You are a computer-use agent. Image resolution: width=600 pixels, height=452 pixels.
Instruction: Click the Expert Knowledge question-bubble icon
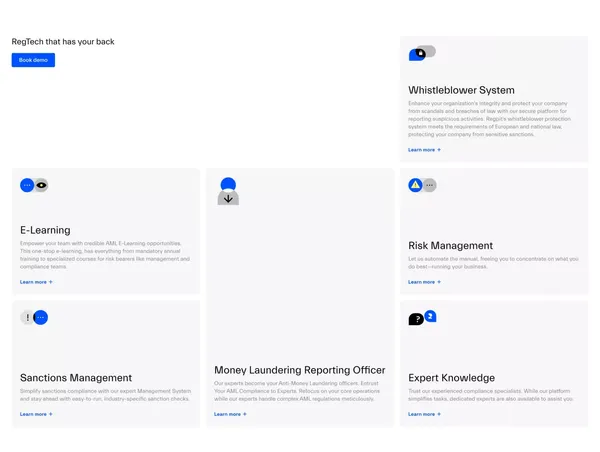pyautogui.click(x=416, y=319)
